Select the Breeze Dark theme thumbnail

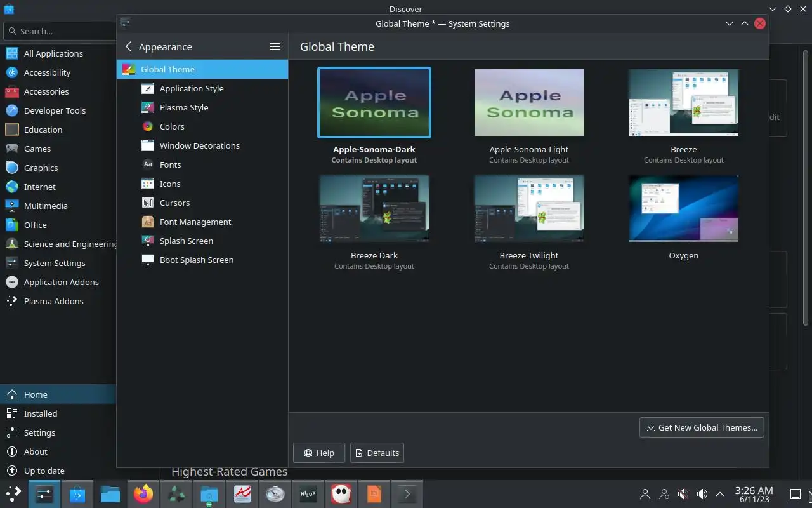374,208
